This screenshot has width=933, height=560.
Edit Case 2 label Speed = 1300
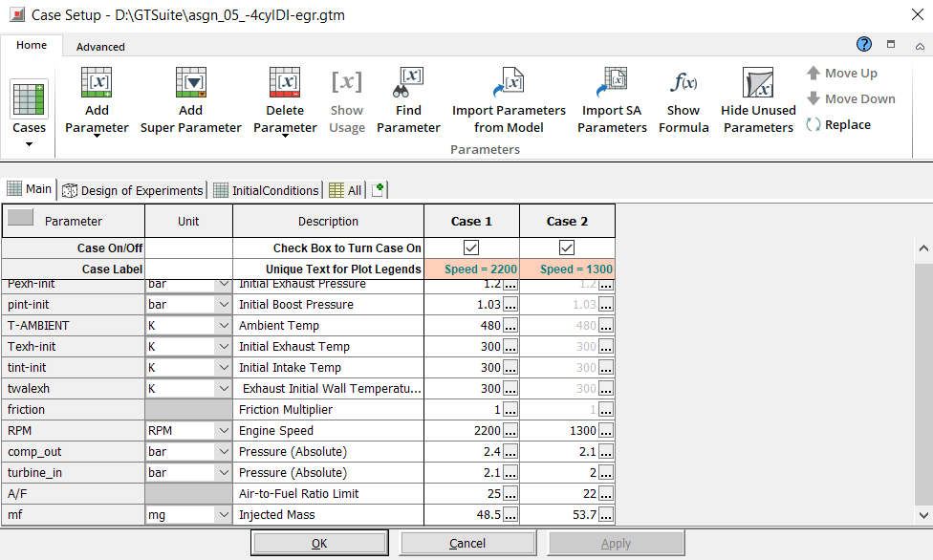click(567, 269)
